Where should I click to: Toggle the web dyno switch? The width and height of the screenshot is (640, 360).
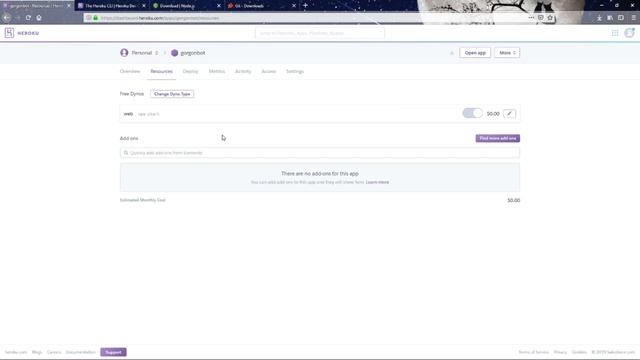472,113
